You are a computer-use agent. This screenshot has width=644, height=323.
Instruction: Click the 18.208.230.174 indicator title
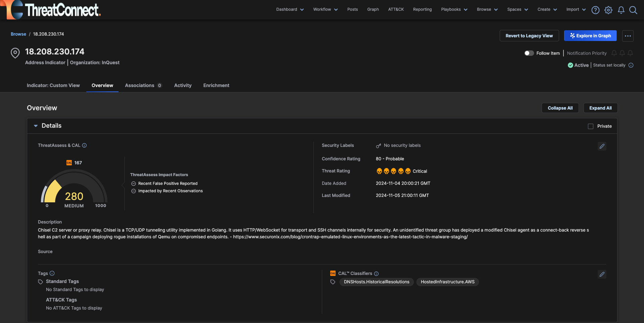coord(55,52)
